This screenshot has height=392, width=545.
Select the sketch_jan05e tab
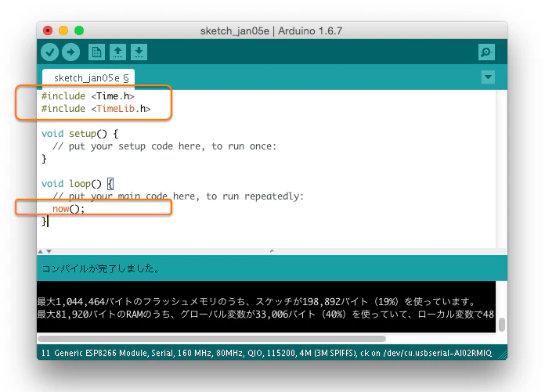pos(88,78)
